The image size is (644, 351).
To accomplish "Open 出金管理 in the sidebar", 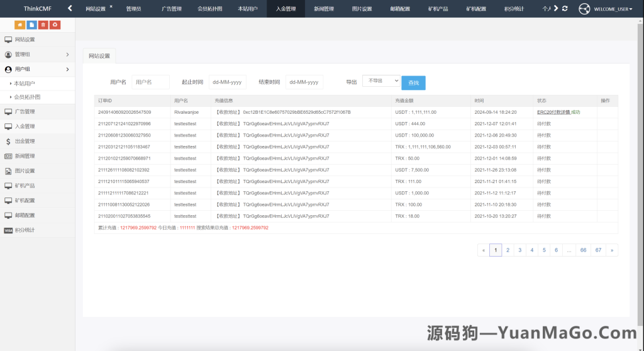I will (x=37, y=141).
